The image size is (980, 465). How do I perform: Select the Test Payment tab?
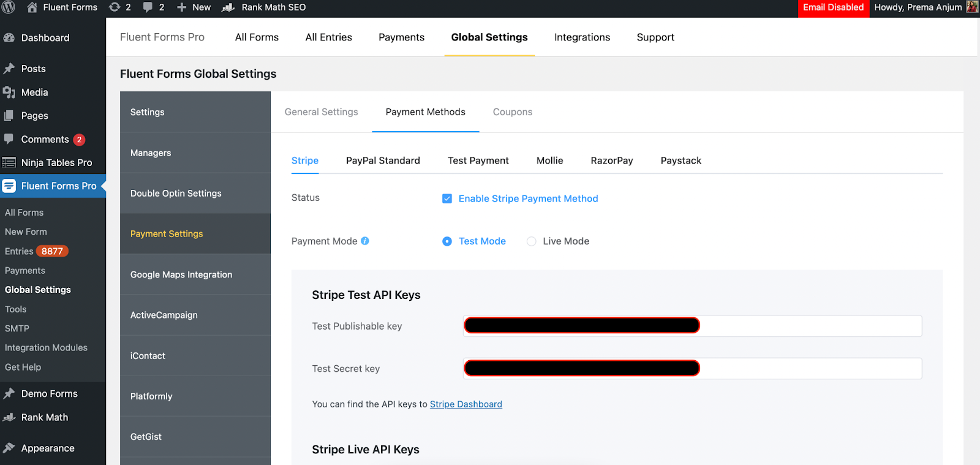478,161
